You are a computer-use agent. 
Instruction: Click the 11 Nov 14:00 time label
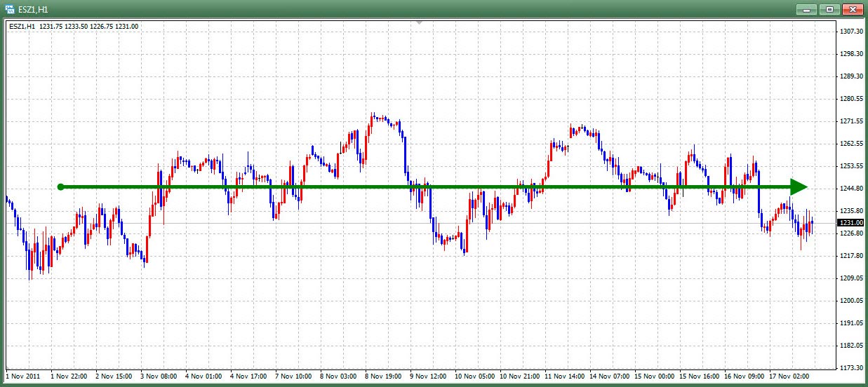click(x=566, y=376)
